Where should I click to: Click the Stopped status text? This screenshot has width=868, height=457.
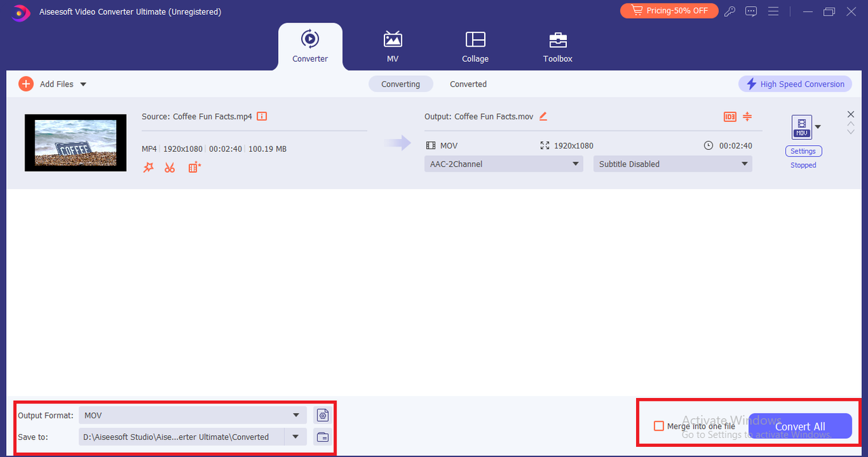coord(804,165)
